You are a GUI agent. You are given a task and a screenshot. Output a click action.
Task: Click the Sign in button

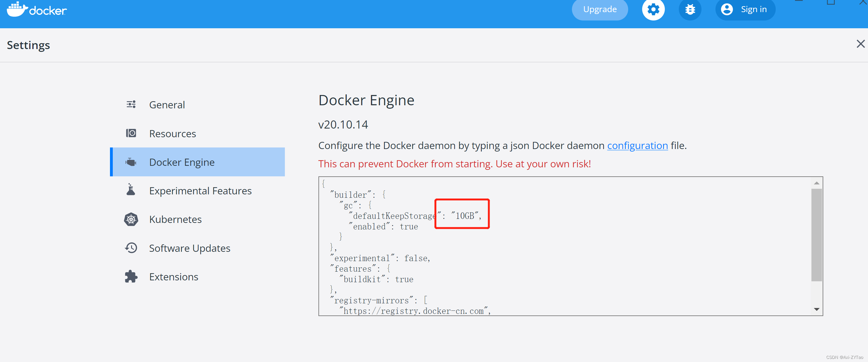pos(745,9)
